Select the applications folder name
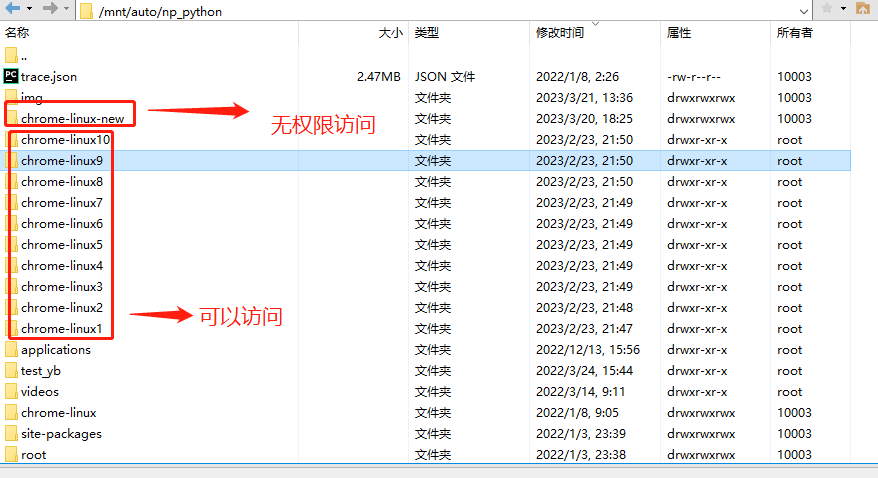The width and height of the screenshot is (878, 478). point(56,350)
